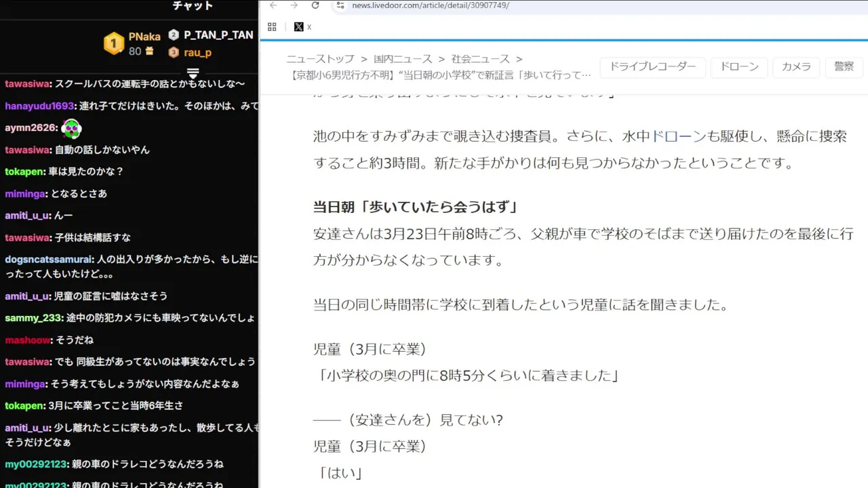Click the gold rank 1 badge

(114, 44)
